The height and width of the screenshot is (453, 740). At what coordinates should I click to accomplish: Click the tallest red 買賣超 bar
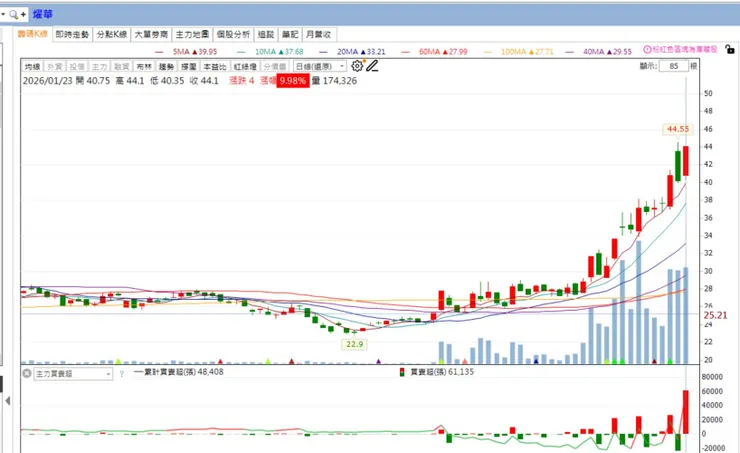pyautogui.click(x=686, y=412)
